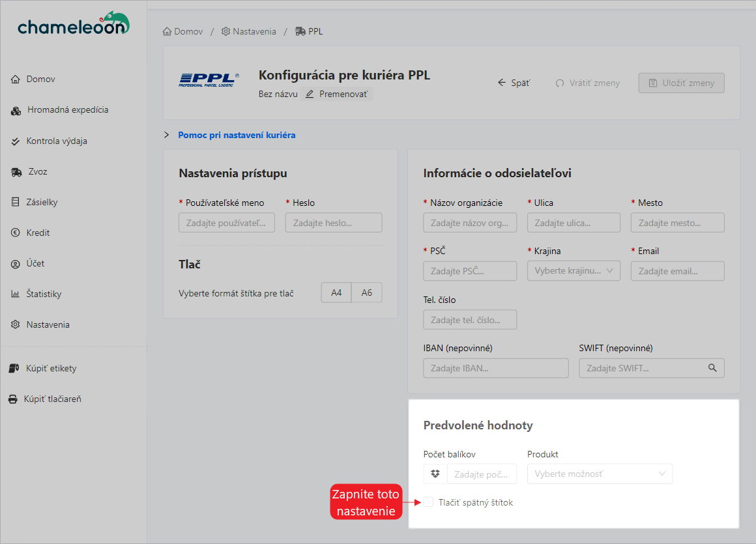The image size is (756, 544).
Task: Click the package icon beside Počet balíkov
Action: point(435,474)
